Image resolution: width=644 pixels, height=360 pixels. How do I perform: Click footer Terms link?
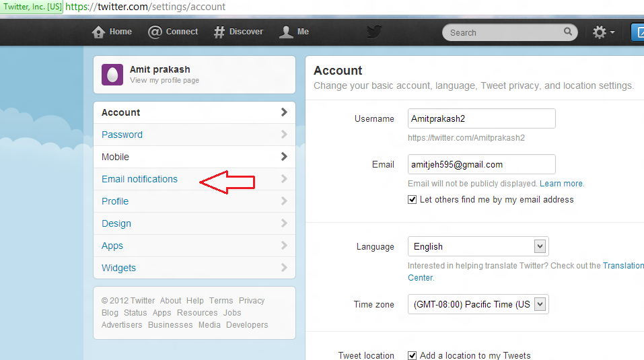[221, 301]
